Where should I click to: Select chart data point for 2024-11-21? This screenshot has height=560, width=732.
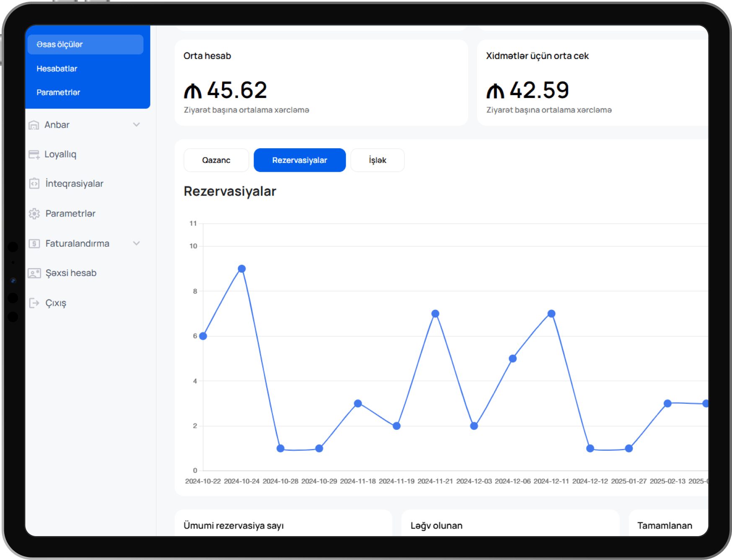[435, 314]
